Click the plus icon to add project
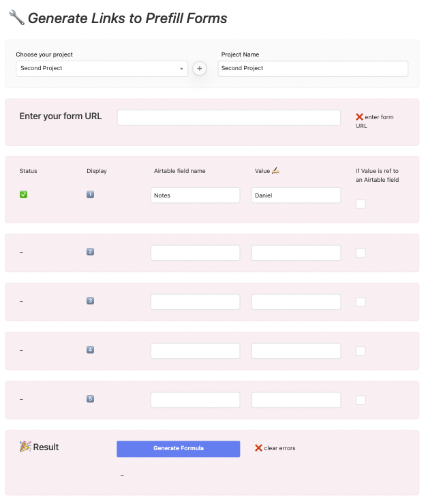The width and height of the screenshot is (426, 504). click(200, 68)
